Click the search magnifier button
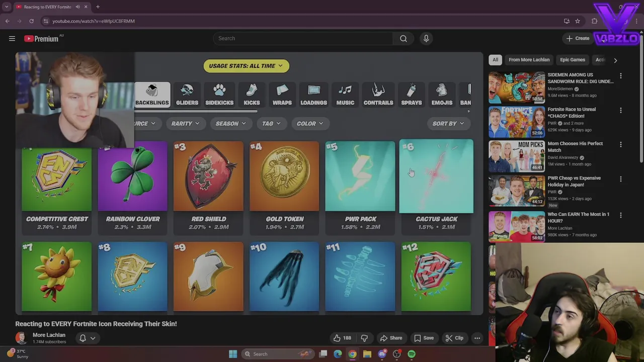The width and height of the screenshot is (644, 362). coord(404,38)
